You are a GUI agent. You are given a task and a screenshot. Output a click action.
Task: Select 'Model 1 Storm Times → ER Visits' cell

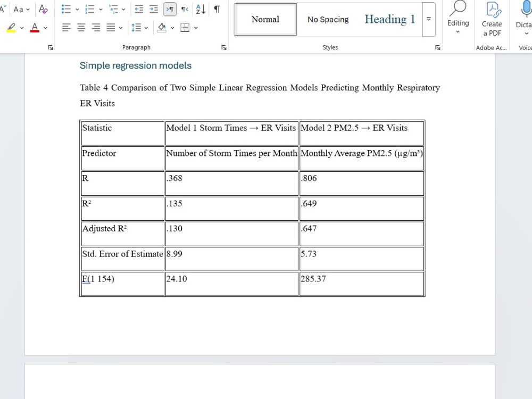(x=231, y=134)
